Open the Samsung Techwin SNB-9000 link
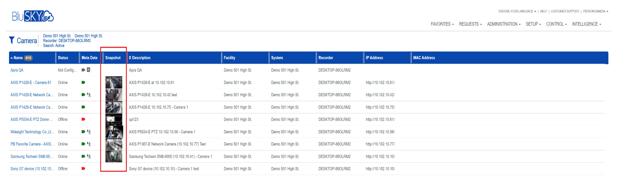Screen dimensions: 644x183 tap(32, 156)
